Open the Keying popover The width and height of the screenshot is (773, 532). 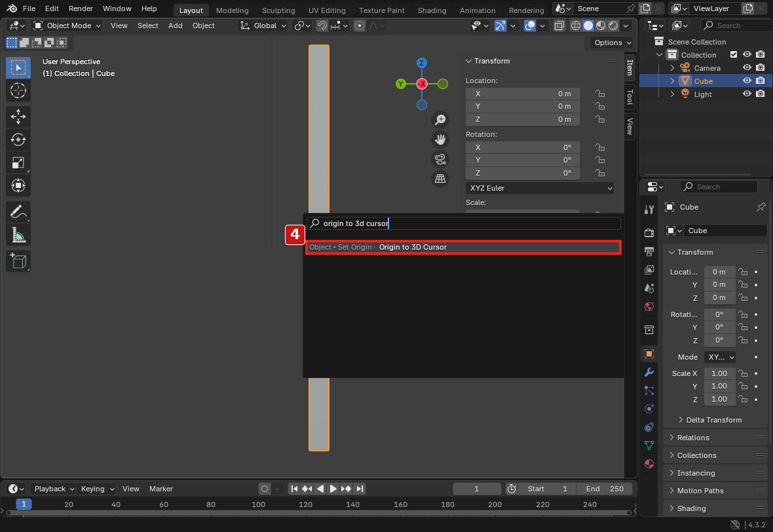point(97,489)
